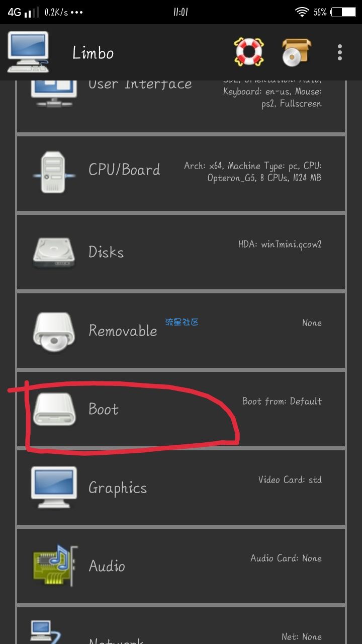362x644 pixels.
Task: Tap HDA: win7mini.qcow2 disk summary
Action: 280,245
